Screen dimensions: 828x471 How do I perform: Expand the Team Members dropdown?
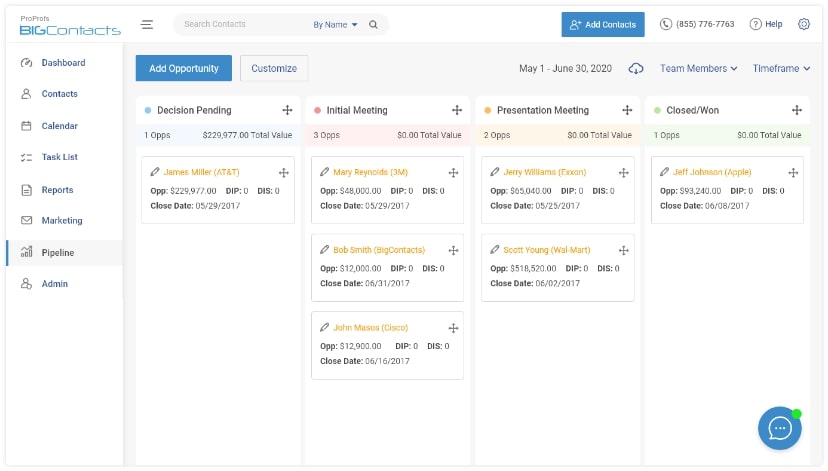click(x=699, y=69)
